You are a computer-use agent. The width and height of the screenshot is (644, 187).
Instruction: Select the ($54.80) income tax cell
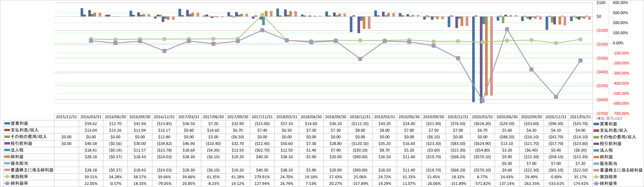pyautogui.click(x=482, y=150)
